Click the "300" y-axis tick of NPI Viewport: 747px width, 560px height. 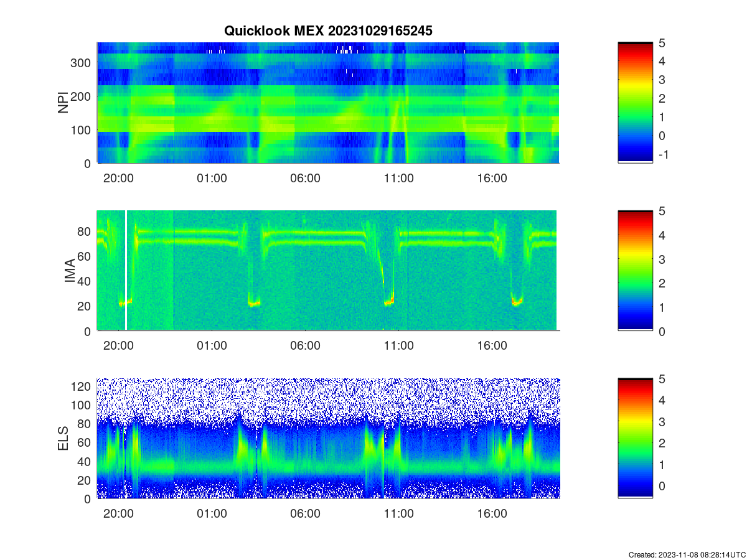tap(82, 62)
